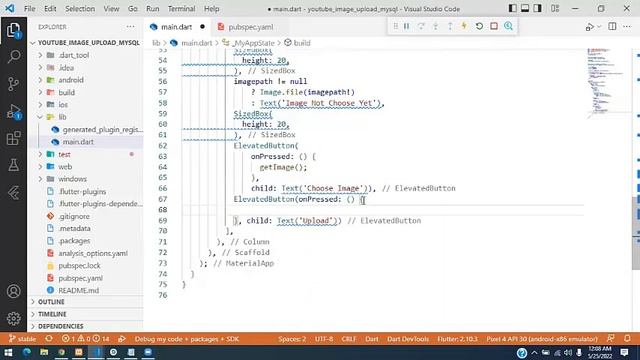Open README.md in explorer
The width and height of the screenshot is (640, 360).
point(86,290)
